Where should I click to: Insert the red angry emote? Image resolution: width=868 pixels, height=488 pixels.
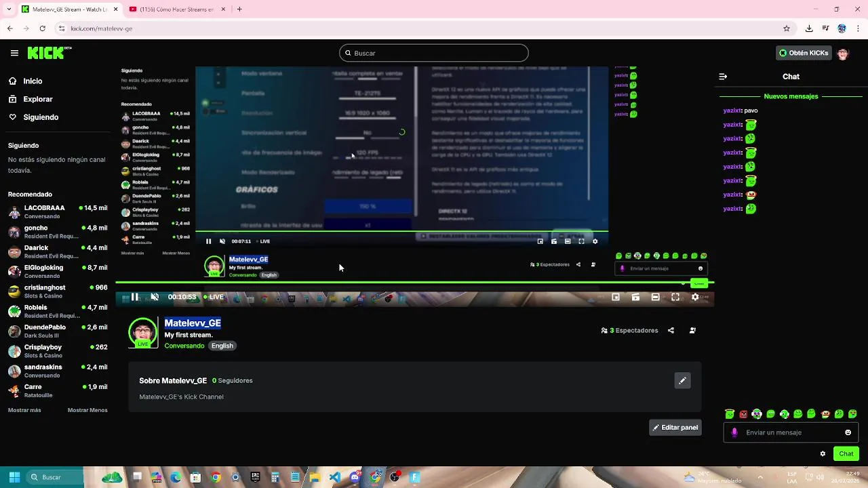click(743, 414)
